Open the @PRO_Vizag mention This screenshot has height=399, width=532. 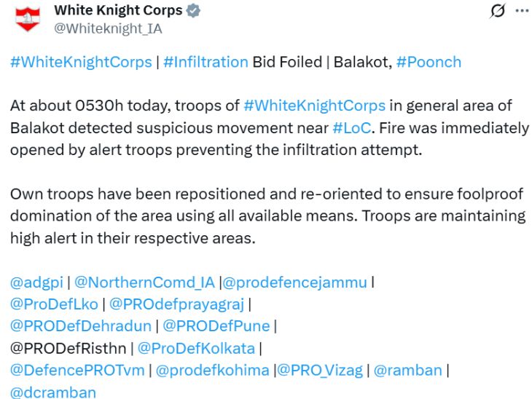pos(320,371)
